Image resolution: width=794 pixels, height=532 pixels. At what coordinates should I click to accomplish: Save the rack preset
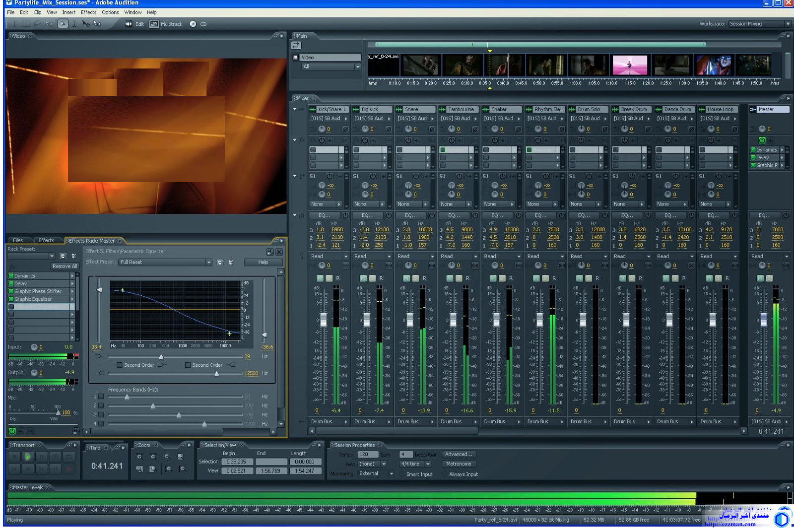[63, 256]
